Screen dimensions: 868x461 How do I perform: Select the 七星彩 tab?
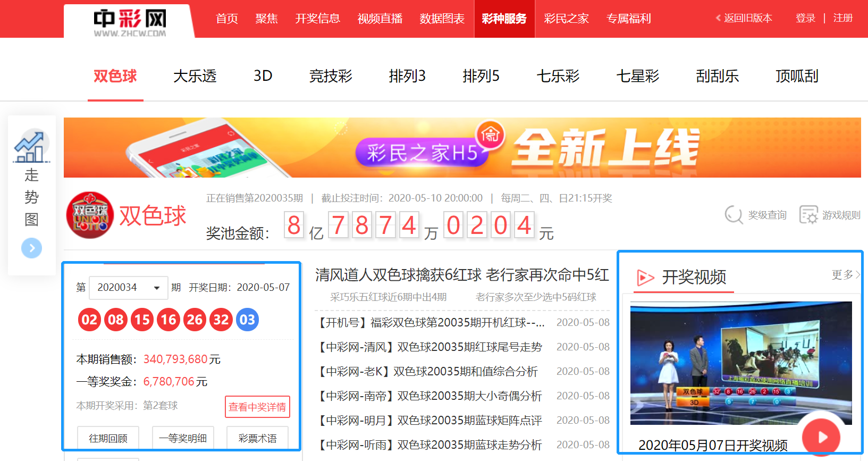637,76
